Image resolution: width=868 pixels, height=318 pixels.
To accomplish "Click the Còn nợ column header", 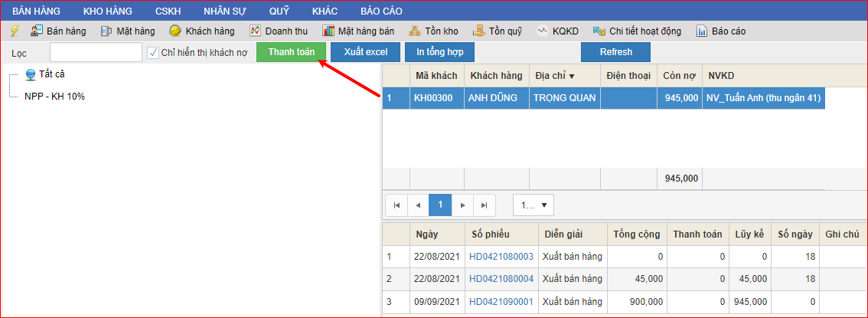I will (679, 75).
